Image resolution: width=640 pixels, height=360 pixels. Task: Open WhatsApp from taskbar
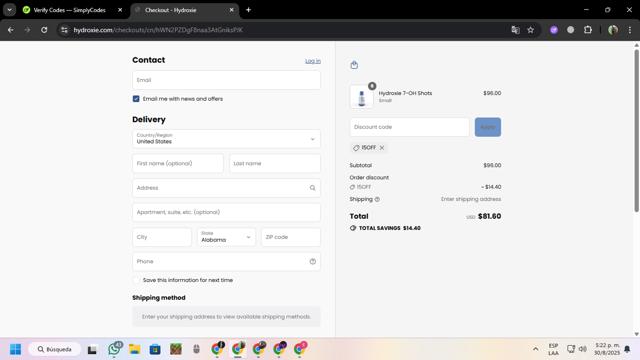(x=114, y=349)
